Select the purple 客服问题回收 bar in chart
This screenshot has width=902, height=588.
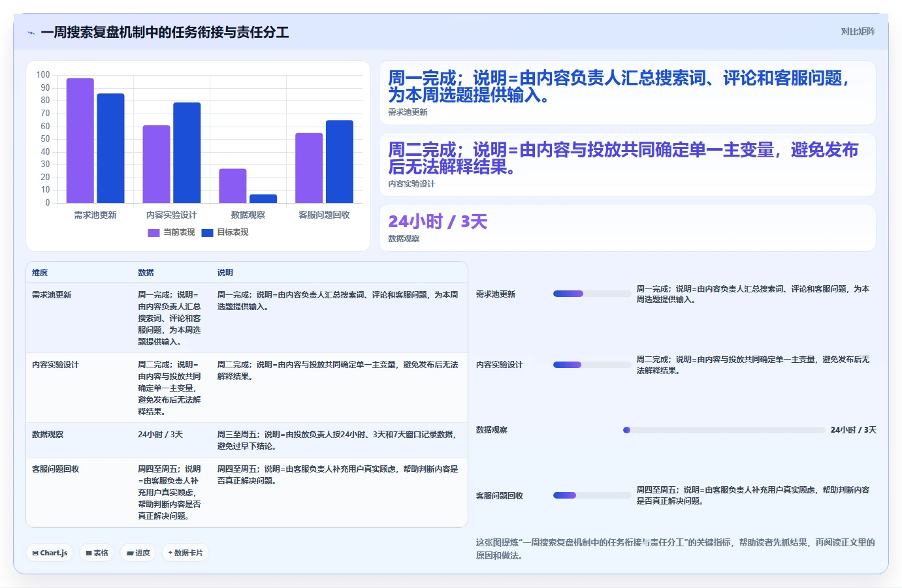309,168
